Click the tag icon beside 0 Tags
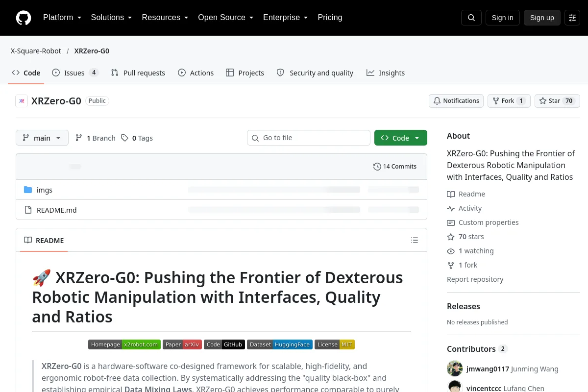The image size is (588, 392). (125, 138)
